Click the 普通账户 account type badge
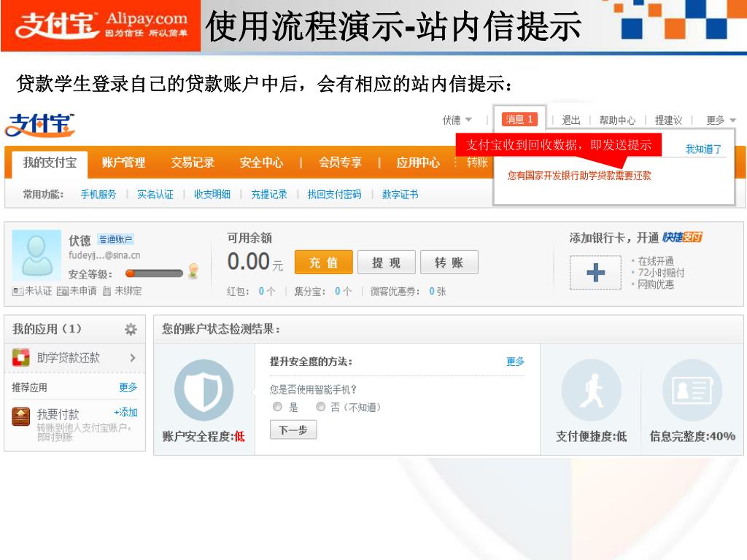 116,239
